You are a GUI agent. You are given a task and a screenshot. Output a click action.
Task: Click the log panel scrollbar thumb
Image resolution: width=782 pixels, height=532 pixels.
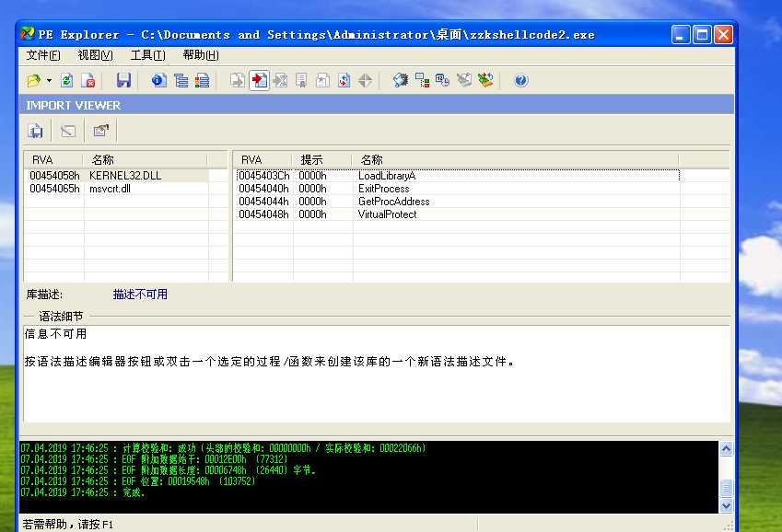pyautogui.click(x=726, y=488)
